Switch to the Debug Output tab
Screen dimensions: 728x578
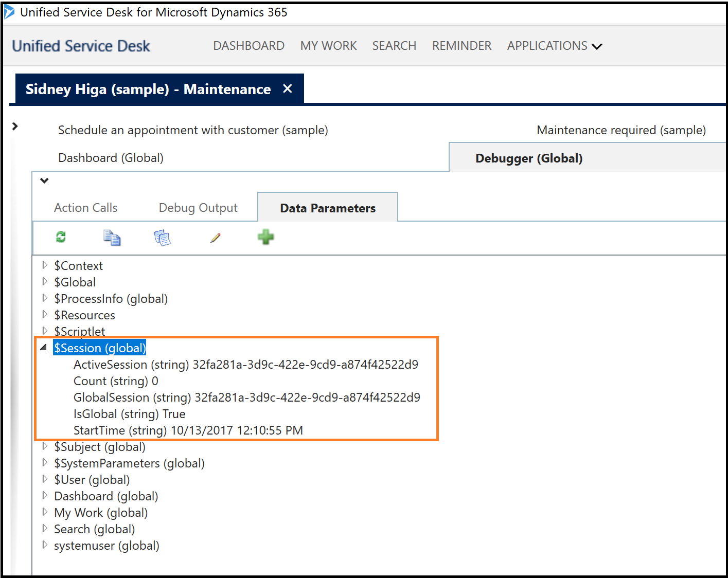[198, 208]
